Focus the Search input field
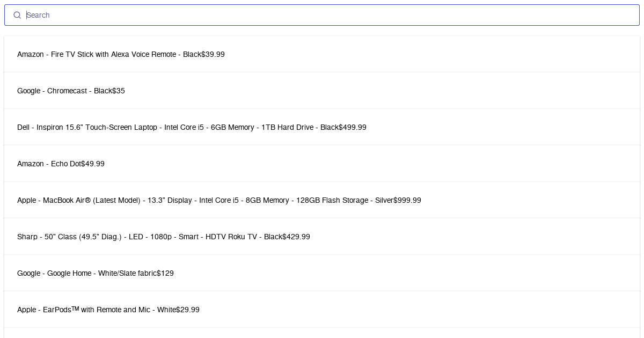 (x=322, y=15)
